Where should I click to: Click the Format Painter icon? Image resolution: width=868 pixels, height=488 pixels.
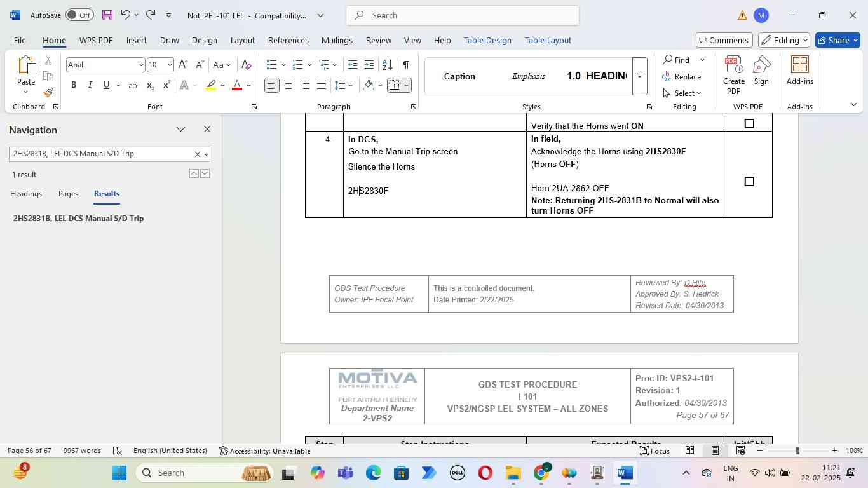click(x=48, y=92)
